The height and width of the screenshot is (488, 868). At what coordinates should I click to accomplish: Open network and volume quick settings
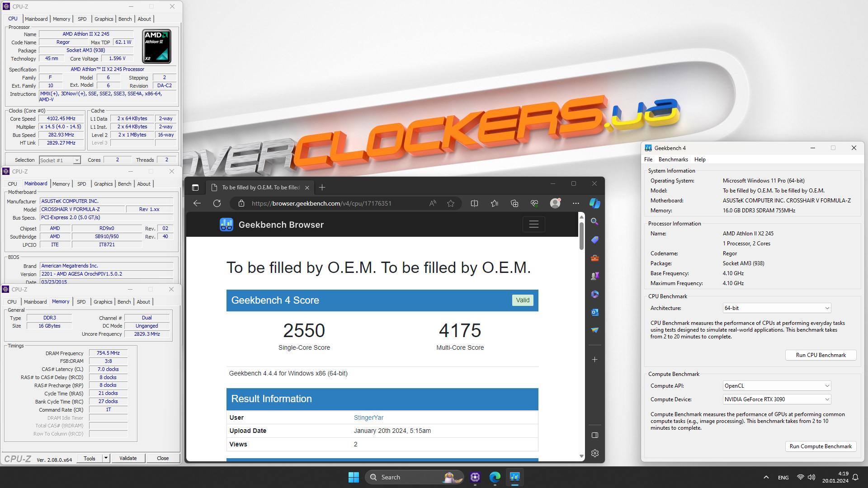coord(806,477)
